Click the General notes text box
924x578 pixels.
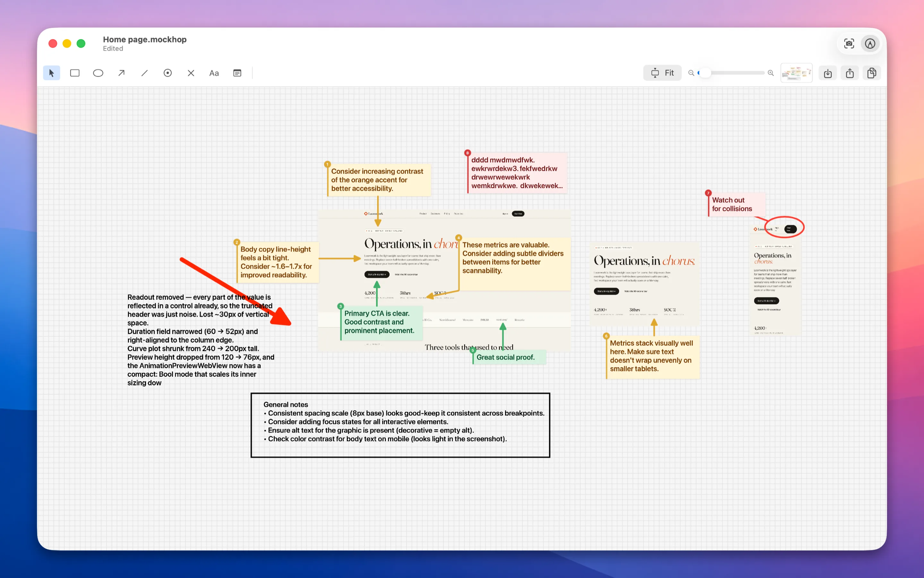[x=400, y=425]
